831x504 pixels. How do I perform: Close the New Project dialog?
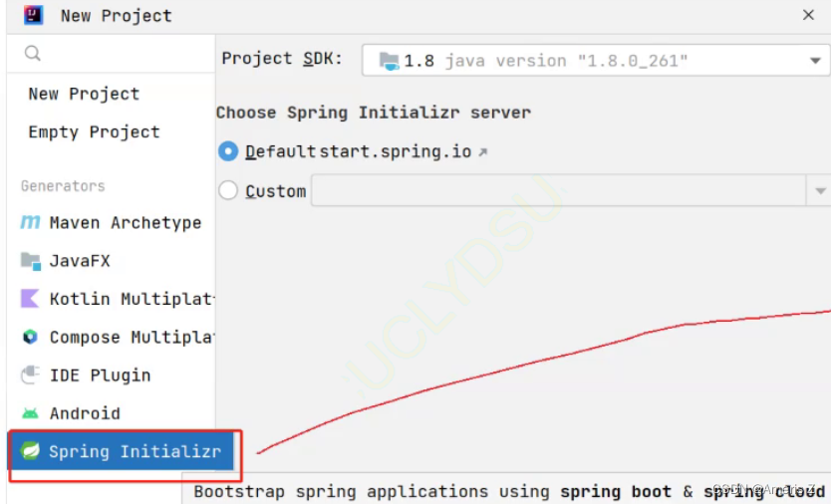point(808,15)
